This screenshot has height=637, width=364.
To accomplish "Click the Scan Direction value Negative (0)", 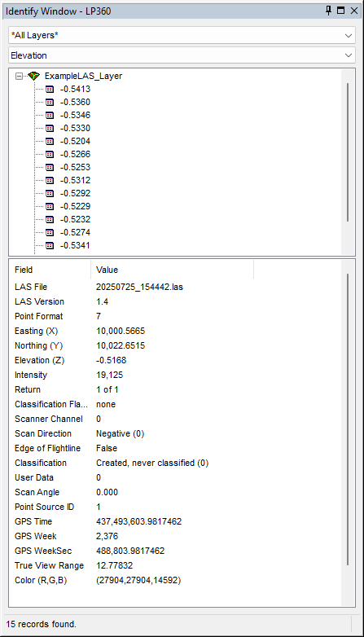I will point(121,433).
